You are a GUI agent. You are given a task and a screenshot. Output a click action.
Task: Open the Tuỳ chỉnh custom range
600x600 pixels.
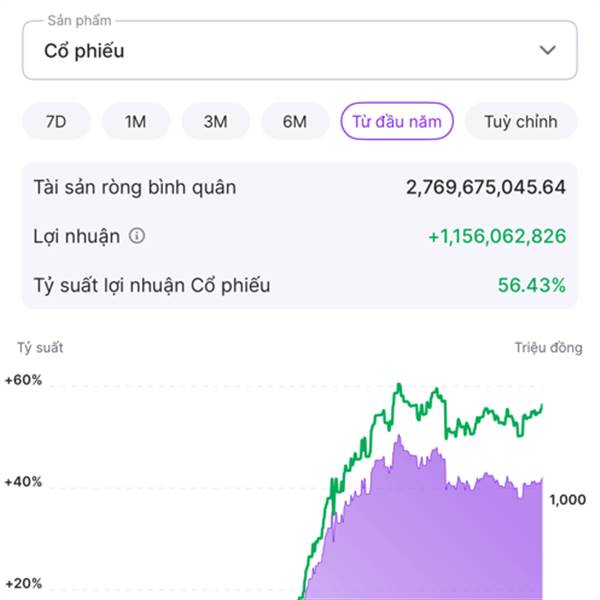[x=520, y=122]
